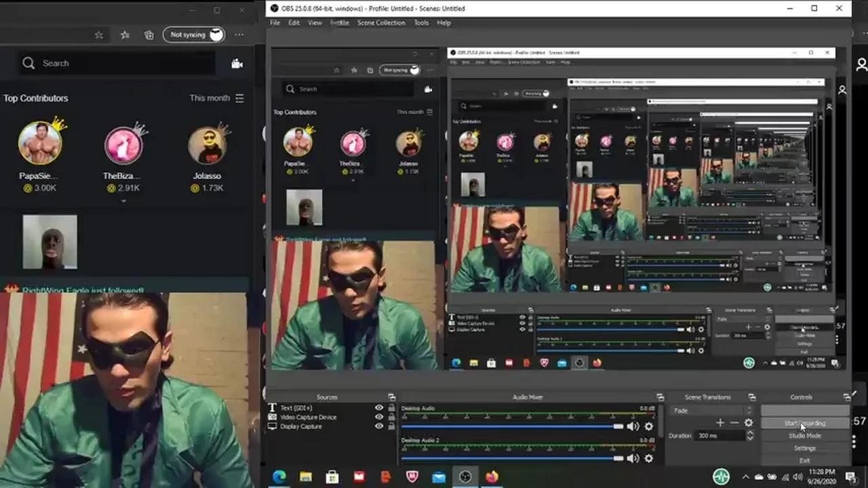The width and height of the screenshot is (868, 488).
Task: Click the plus icon to add a transition
Action: [719, 422]
